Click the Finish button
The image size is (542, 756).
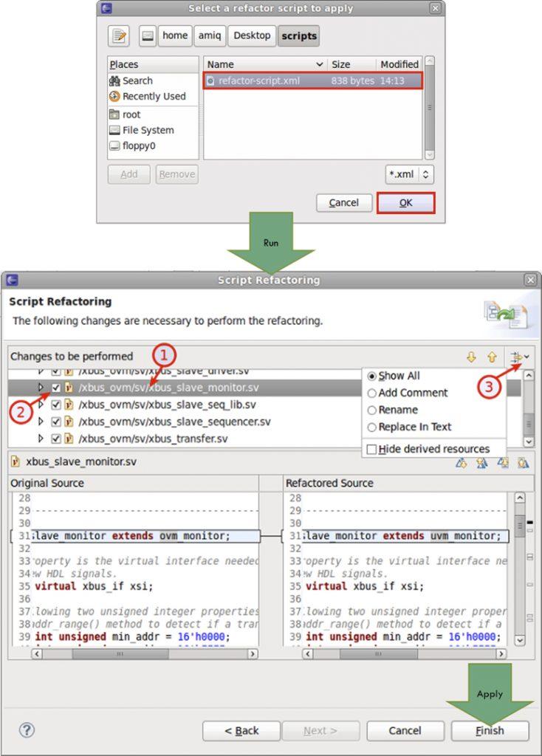pyautogui.click(x=490, y=731)
